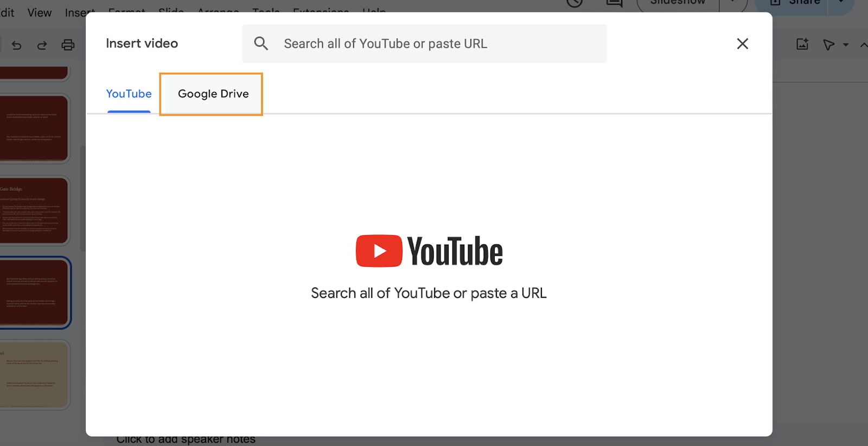Open the Insert menu
The width and height of the screenshot is (868, 446).
pos(80,12)
